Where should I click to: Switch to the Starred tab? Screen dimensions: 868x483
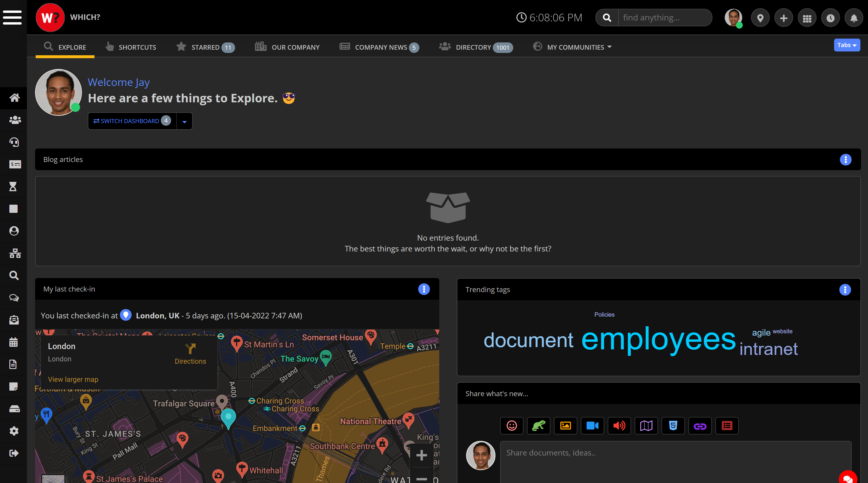click(x=205, y=47)
